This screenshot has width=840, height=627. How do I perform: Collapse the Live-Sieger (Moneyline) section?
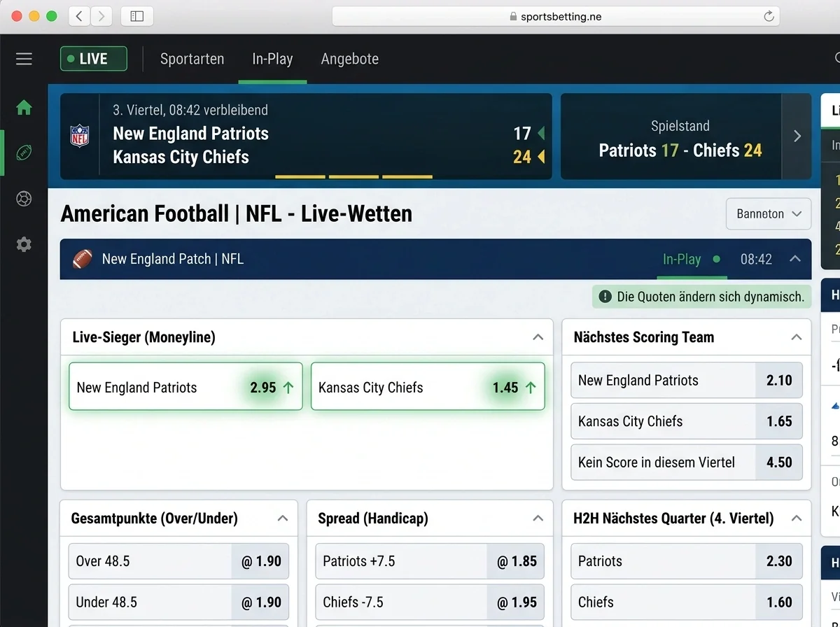click(x=538, y=337)
